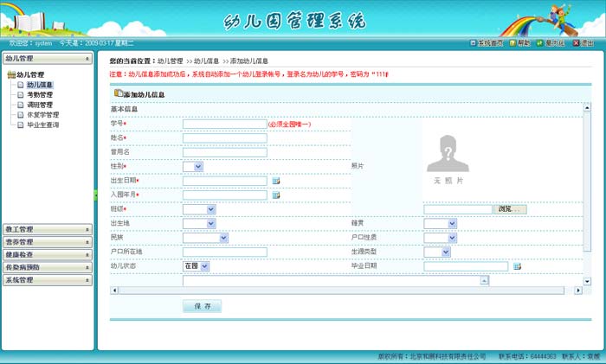
Task: Click the 学号 input field
Action: click(224, 124)
